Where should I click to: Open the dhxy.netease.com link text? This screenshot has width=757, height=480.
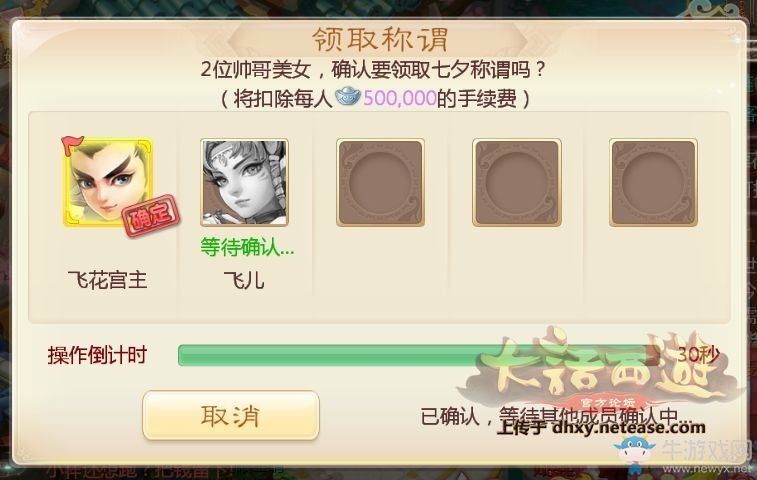coord(629,427)
